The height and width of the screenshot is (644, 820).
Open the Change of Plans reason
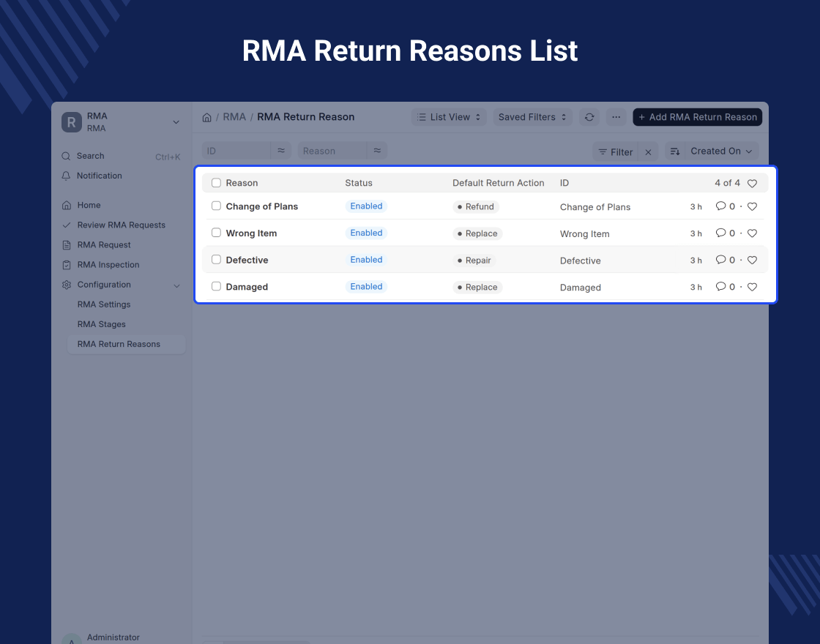(261, 206)
